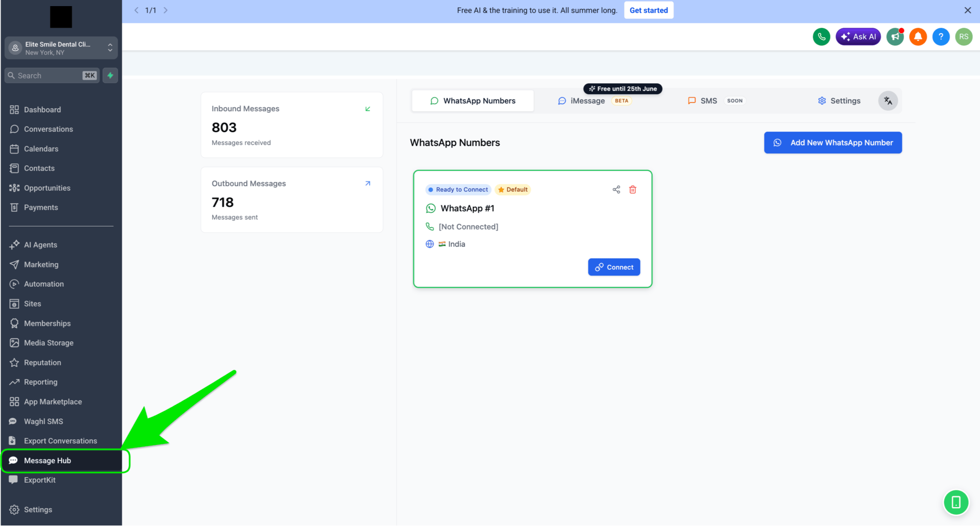980x526 pixels.
Task: Click the 803 inbound messages count
Action: coord(224,128)
